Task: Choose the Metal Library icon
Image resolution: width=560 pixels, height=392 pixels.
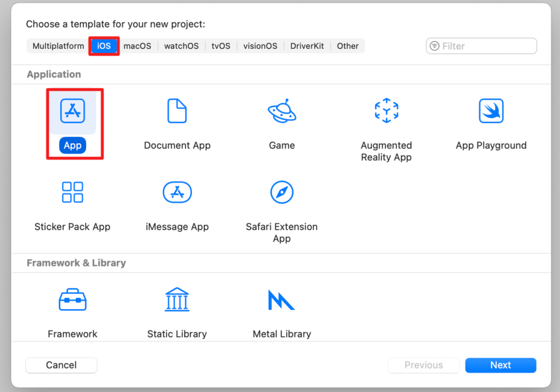Action: [x=282, y=300]
